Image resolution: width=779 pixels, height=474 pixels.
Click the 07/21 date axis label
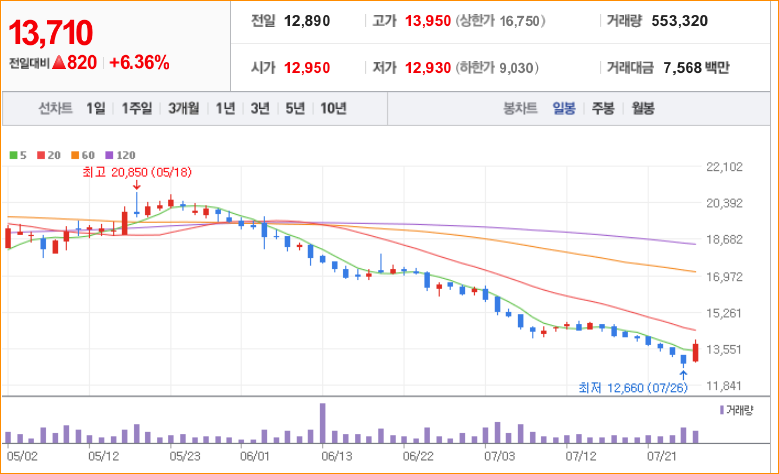(x=661, y=456)
